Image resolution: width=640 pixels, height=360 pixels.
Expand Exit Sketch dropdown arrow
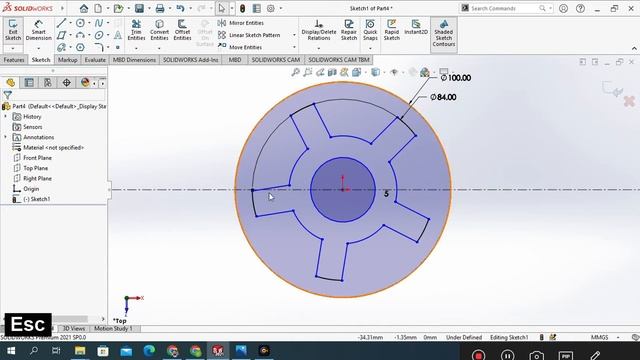13,49
